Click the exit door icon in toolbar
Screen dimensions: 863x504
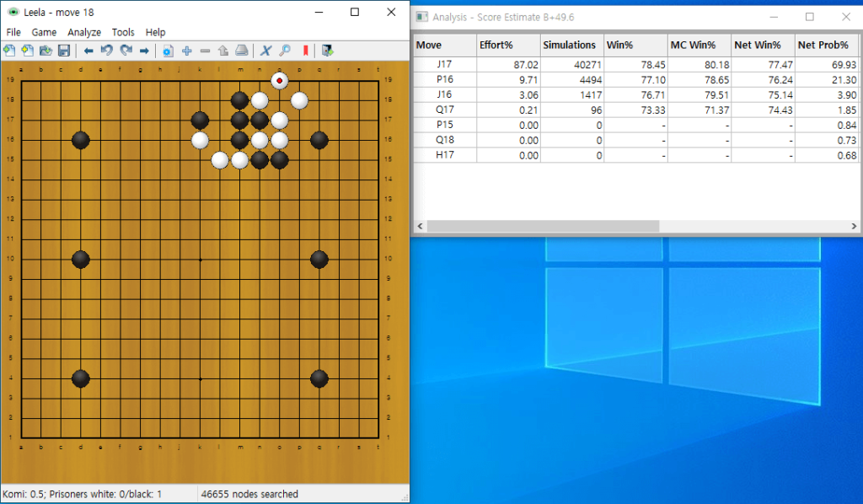point(328,51)
